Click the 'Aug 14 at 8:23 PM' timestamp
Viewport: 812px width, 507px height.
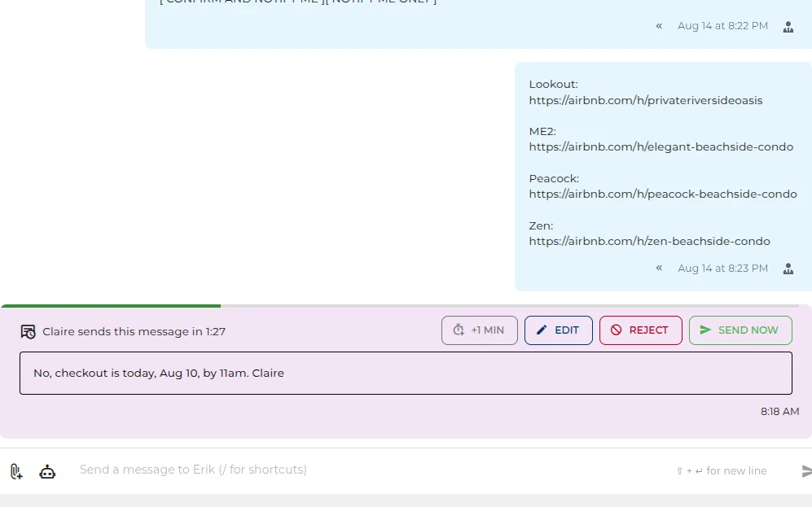pos(722,269)
